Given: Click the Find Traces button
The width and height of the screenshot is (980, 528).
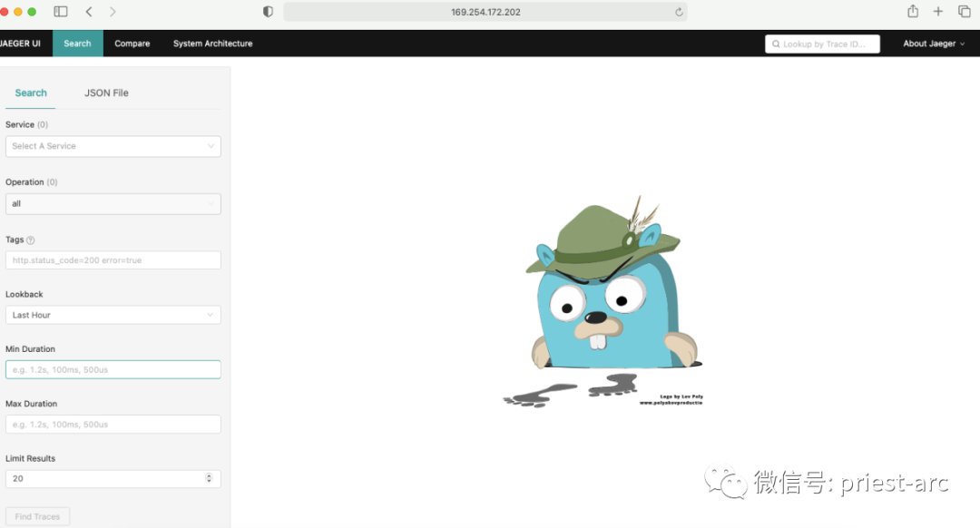Looking at the screenshot, I should coord(37,516).
